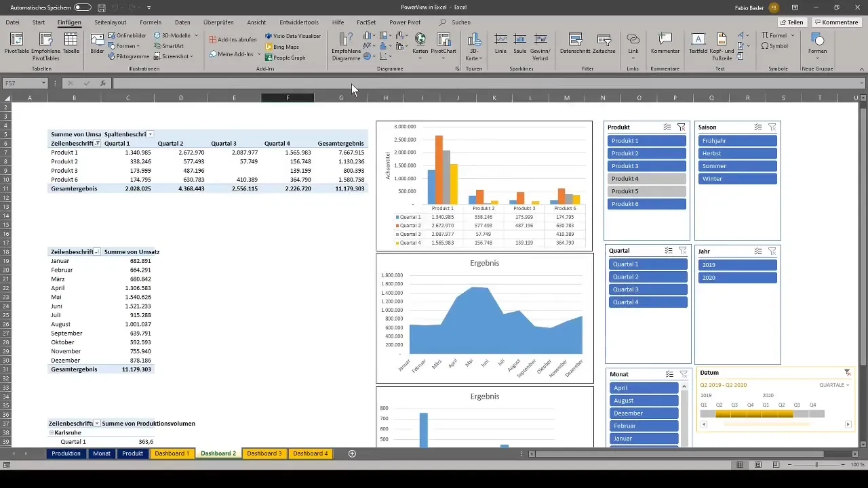
Task: Insert a Datenschnitt slicer
Action: (576, 44)
